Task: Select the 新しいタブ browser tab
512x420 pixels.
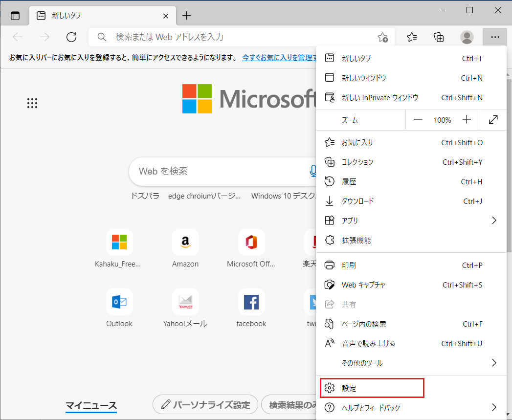Action: pyautogui.click(x=103, y=16)
